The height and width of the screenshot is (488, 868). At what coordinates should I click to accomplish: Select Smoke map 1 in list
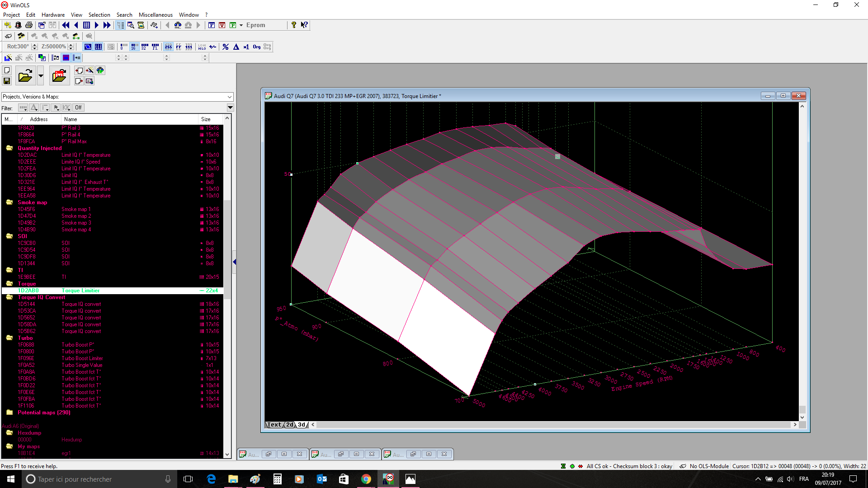(76, 209)
